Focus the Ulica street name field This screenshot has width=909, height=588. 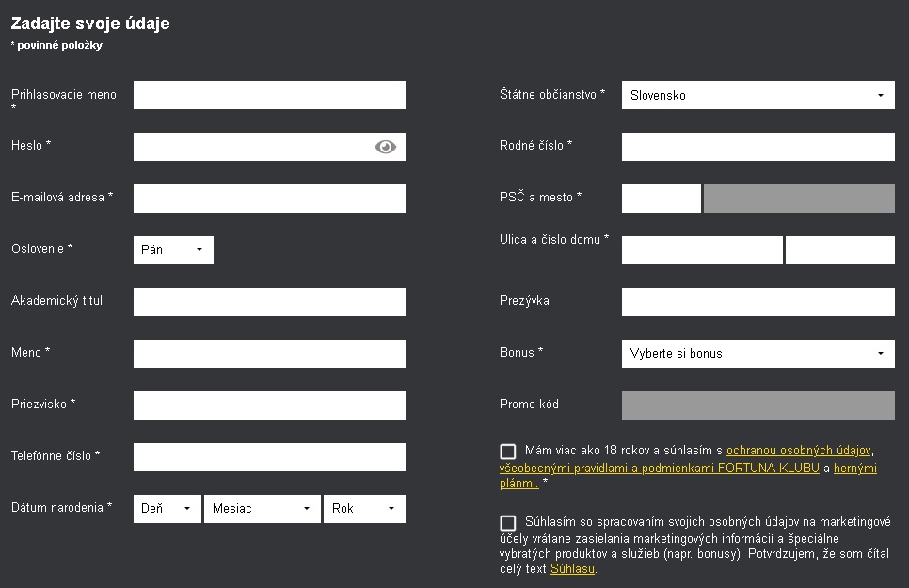pyautogui.click(x=702, y=250)
